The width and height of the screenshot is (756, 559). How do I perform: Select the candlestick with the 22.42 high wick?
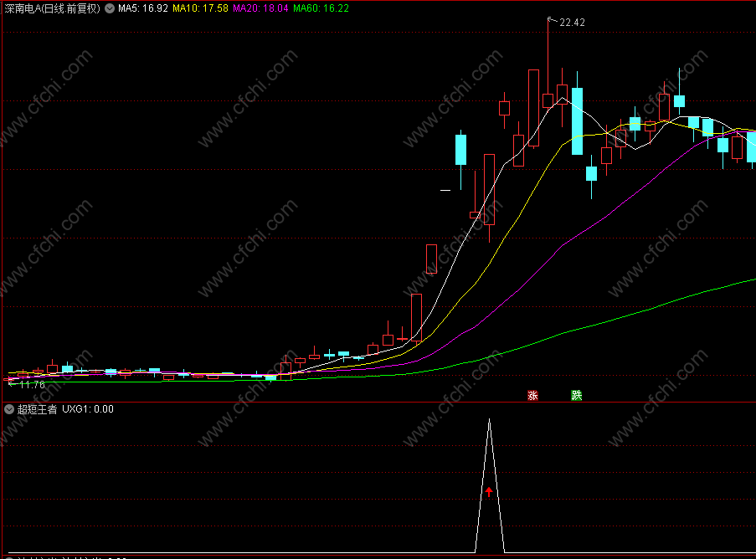(548, 100)
